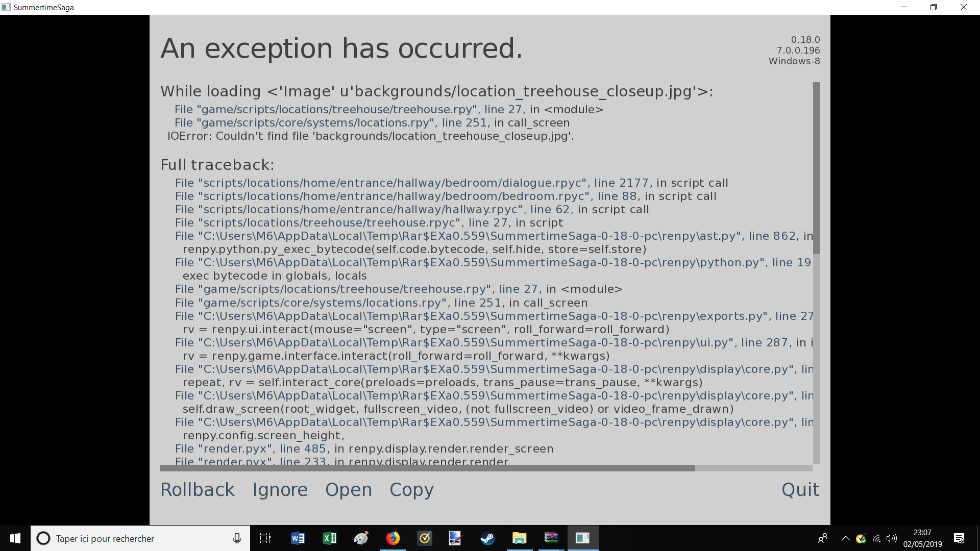Click the Rollback button
This screenshot has width=980, height=551.
point(198,490)
